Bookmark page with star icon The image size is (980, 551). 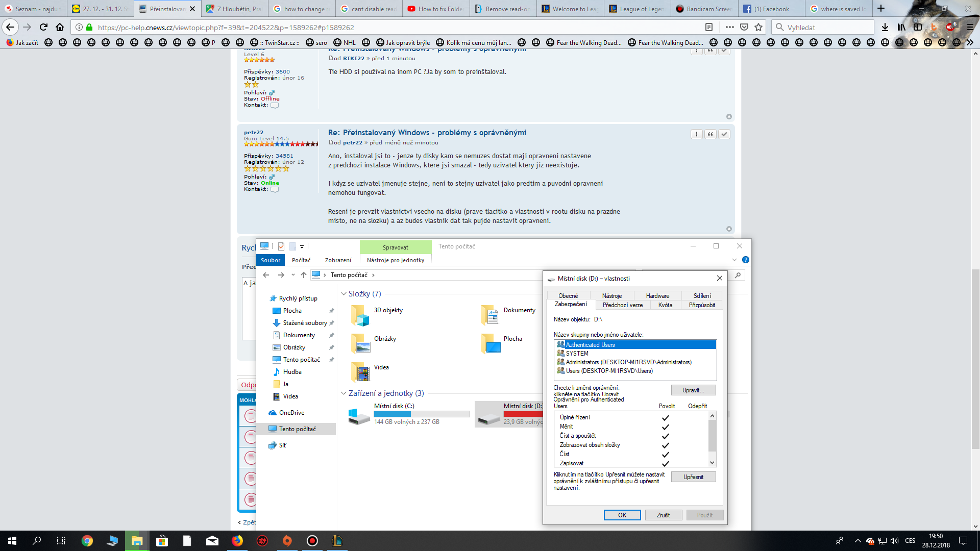(758, 27)
